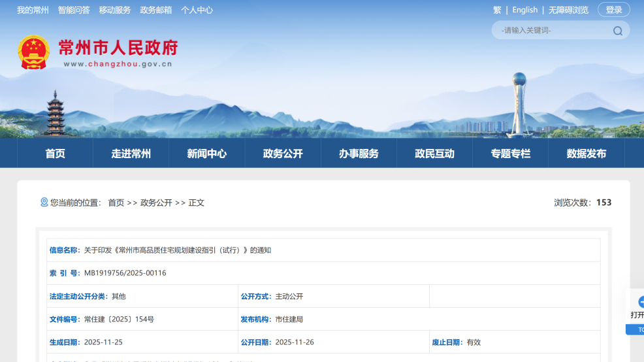The image size is (644, 362).
Task: Switch site language to English
Action: pos(524,10)
